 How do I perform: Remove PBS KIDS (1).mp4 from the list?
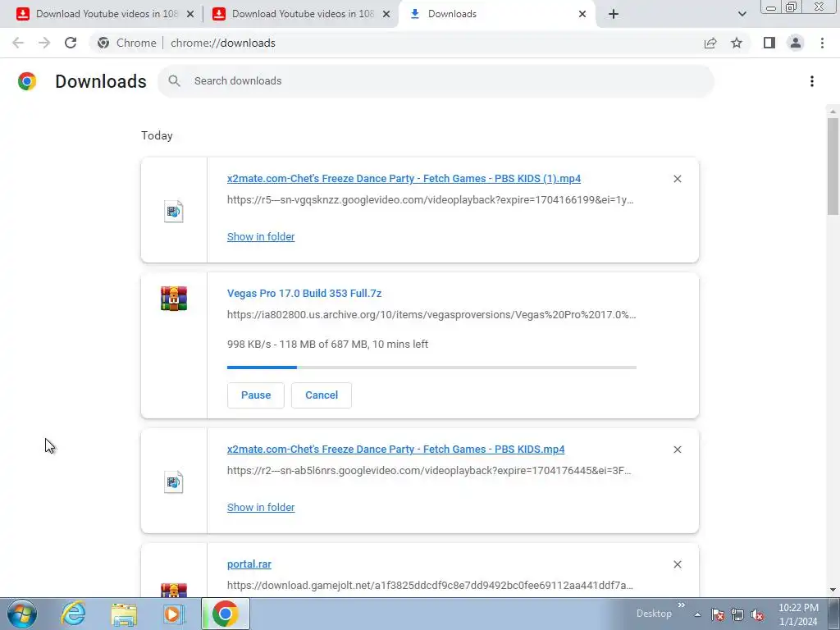[677, 179]
